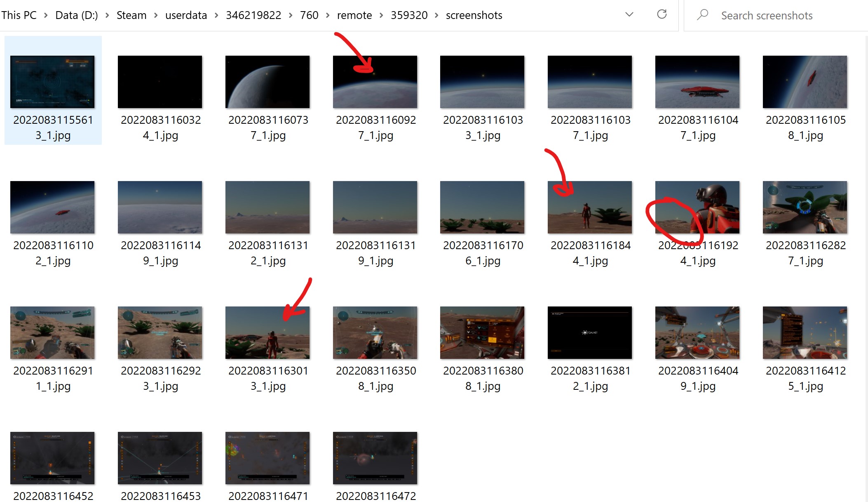This screenshot has height=502, width=868.
Task: Open remote folder breadcrumb
Action: tap(354, 15)
